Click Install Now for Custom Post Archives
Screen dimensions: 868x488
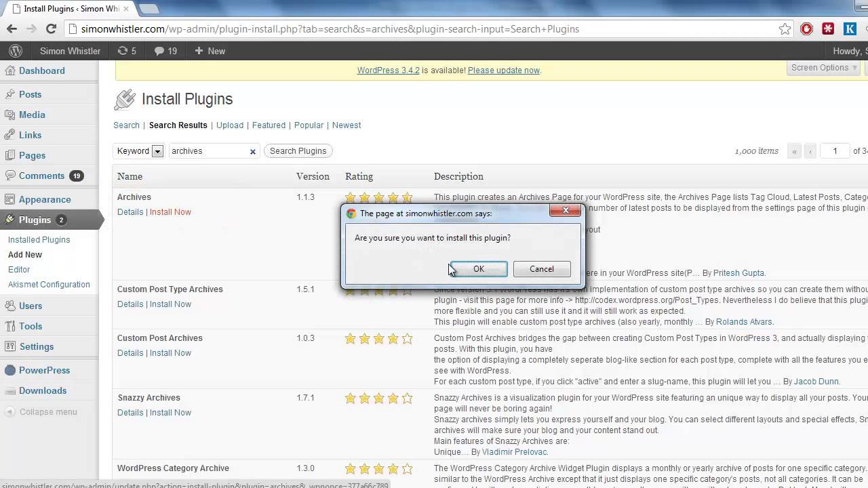170,353
